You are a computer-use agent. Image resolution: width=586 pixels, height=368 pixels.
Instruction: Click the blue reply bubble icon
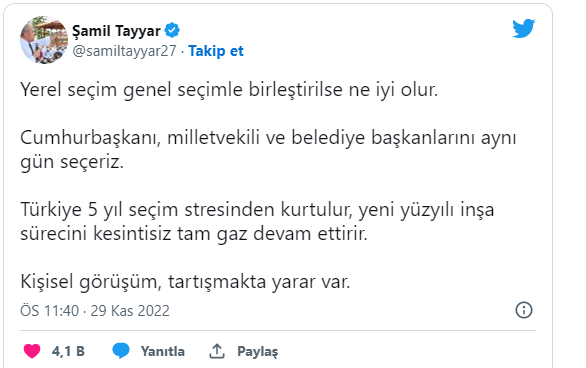pos(121,351)
